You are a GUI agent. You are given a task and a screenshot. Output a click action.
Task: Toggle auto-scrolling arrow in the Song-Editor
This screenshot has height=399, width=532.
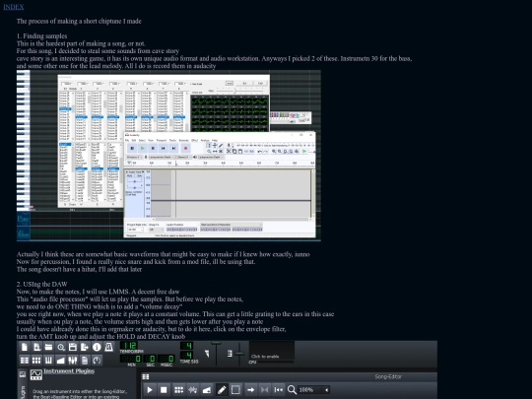pos(251,389)
